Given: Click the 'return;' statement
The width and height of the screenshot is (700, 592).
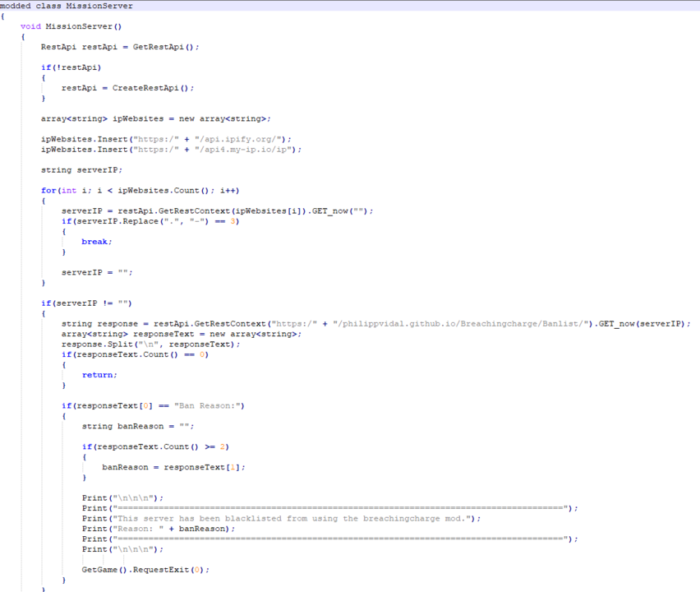Looking at the screenshot, I should [99, 375].
